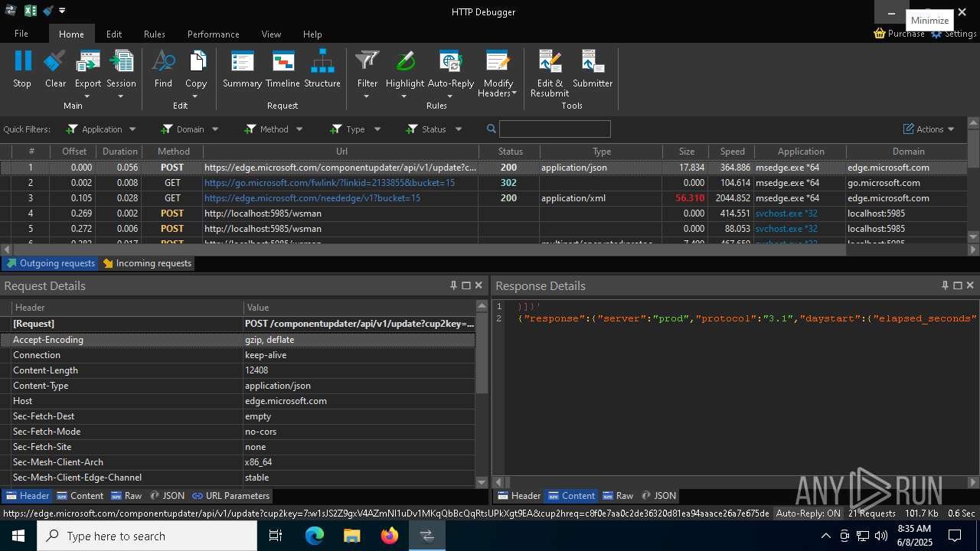Sort requests by Speed column
The height and width of the screenshot is (551, 980).
[x=732, y=152]
